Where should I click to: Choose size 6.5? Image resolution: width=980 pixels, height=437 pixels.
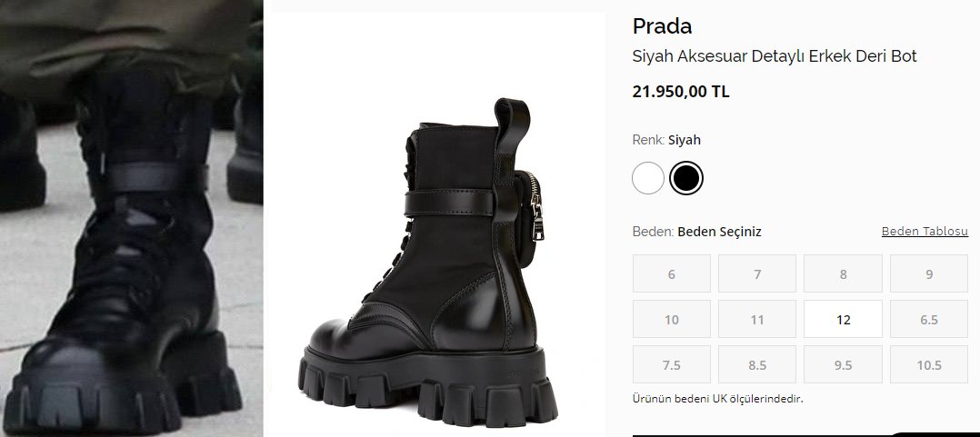pos(928,319)
